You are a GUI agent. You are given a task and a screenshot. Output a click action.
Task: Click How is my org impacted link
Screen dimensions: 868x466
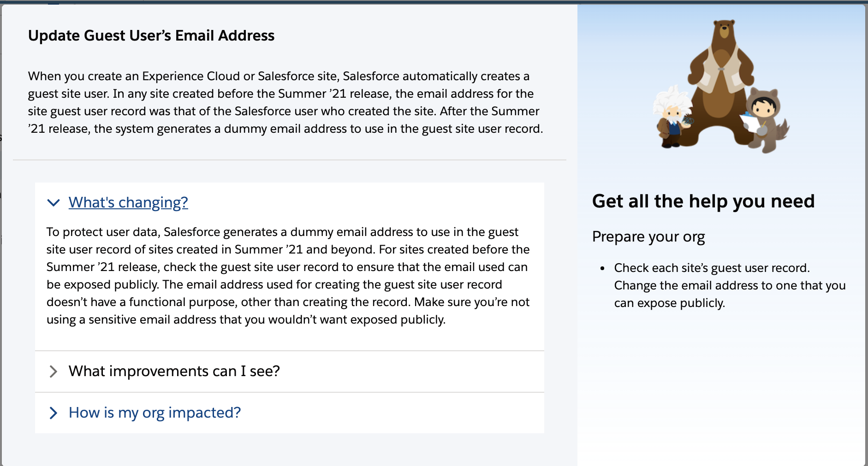click(155, 413)
